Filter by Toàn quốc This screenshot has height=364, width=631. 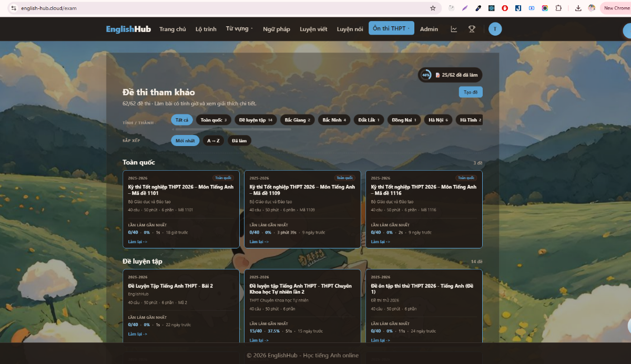(x=213, y=120)
